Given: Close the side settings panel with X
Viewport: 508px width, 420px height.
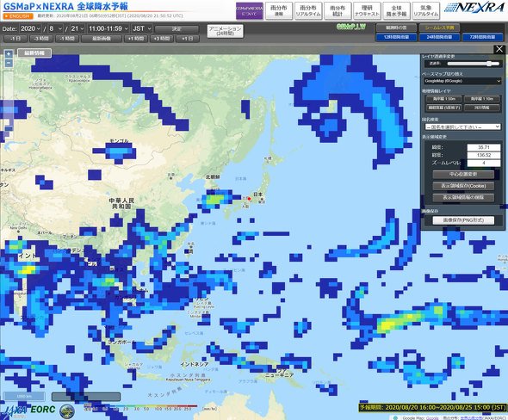Looking at the screenshot, I should coord(499,49).
